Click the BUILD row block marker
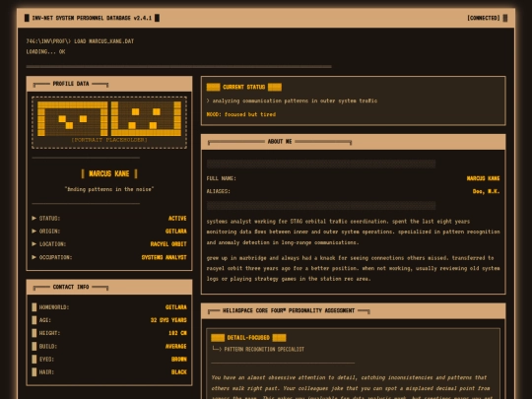The width and height of the screenshot is (532, 399). click(x=34, y=346)
